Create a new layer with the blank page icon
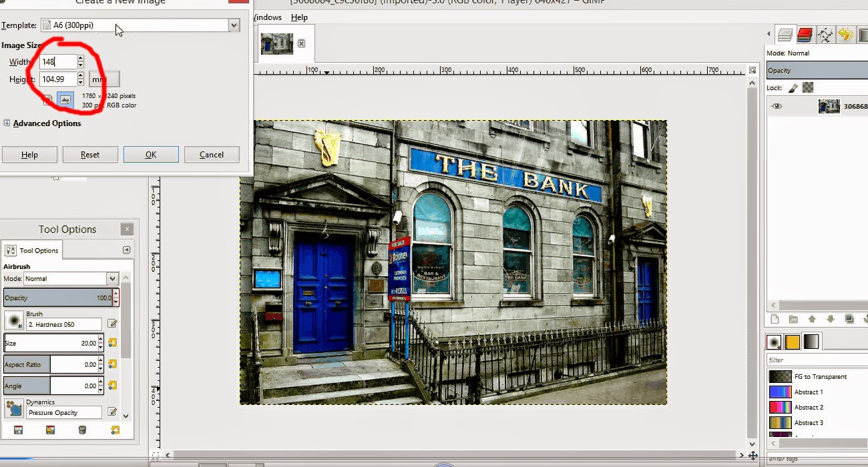 (x=773, y=319)
